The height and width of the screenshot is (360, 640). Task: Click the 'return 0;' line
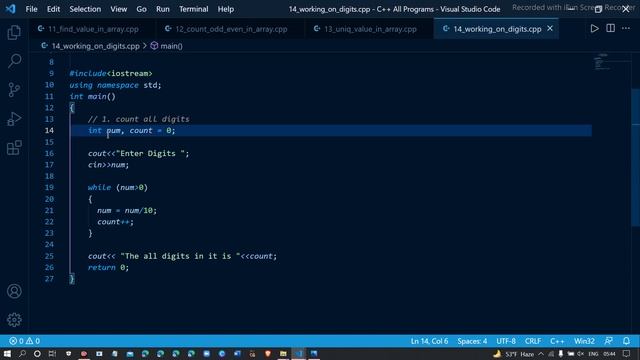pos(108,267)
